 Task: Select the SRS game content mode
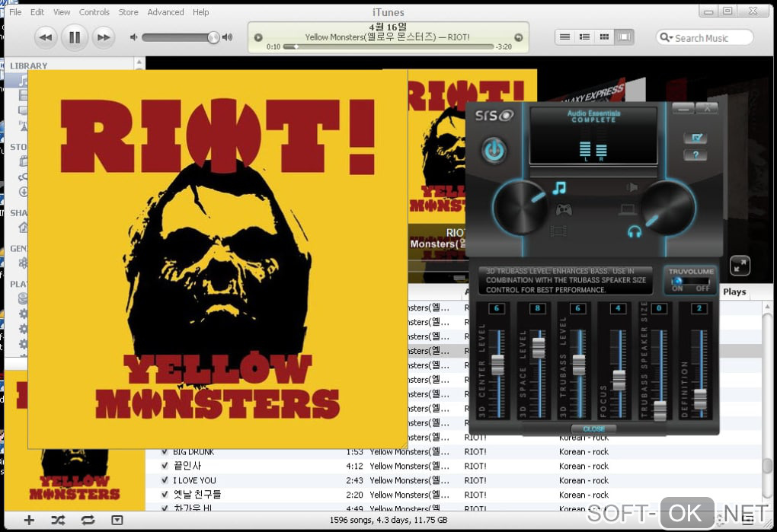pos(564,210)
